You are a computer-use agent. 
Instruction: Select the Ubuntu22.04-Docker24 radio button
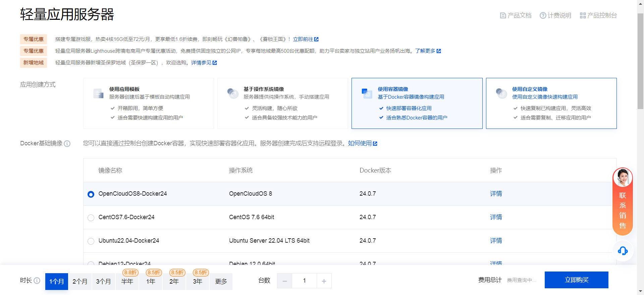(91, 241)
